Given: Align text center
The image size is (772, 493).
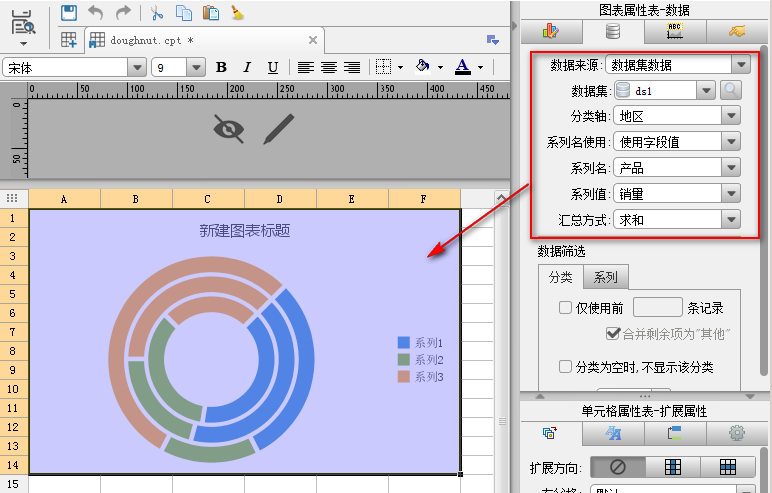Looking at the screenshot, I should tap(329, 67).
